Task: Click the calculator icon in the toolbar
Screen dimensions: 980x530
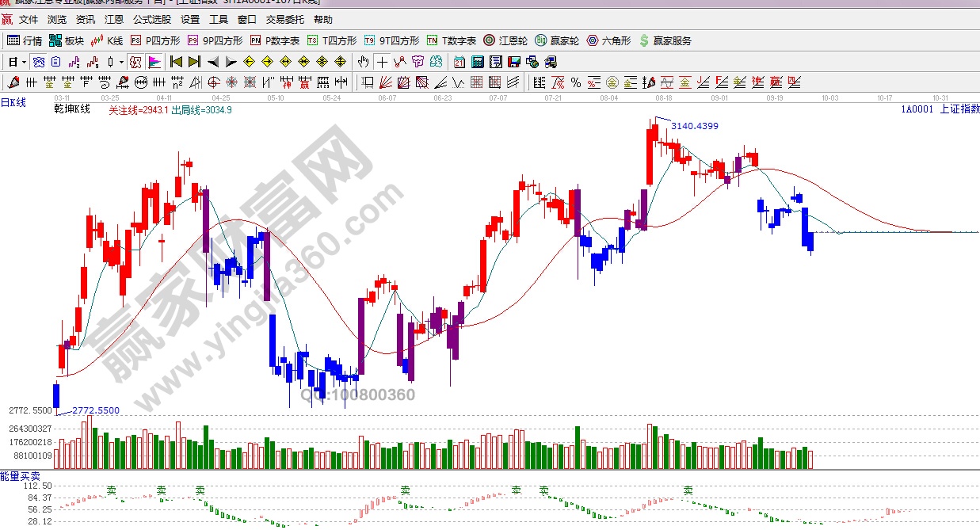Action: (479, 62)
